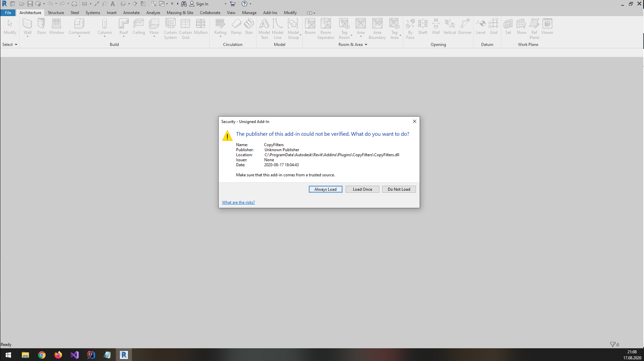Switch to the Collaborate ribbon tab
Screen dimensions: 644x361
(210, 13)
